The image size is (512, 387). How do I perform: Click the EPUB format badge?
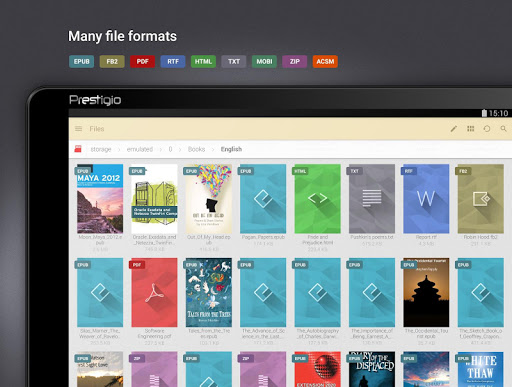coord(82,62)
